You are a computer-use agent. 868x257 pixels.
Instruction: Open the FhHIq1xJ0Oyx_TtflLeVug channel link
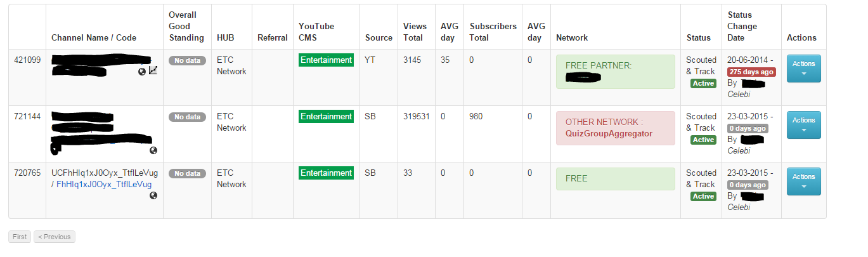point(104,185)
